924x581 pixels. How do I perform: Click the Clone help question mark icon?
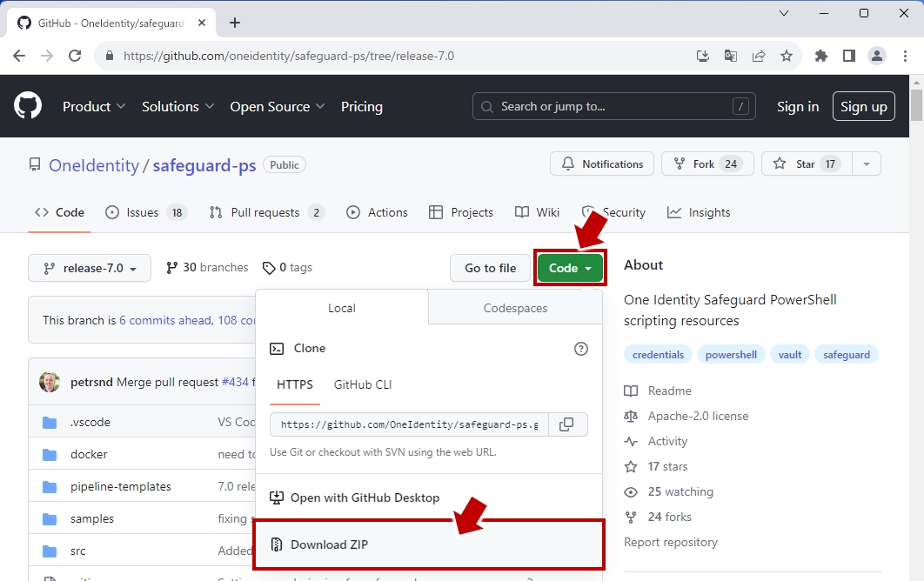click(x=581, y=349)
